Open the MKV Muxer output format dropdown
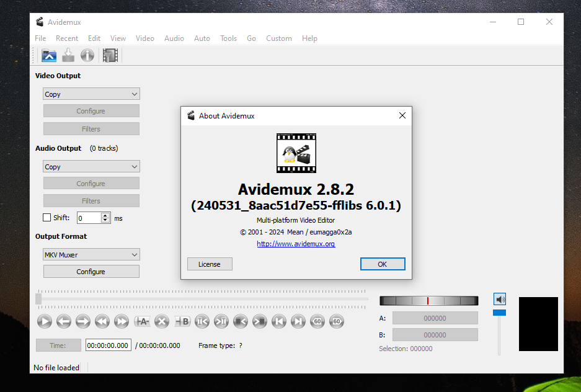Viewport: 581px width, 392px height. [x=91, y=255]
